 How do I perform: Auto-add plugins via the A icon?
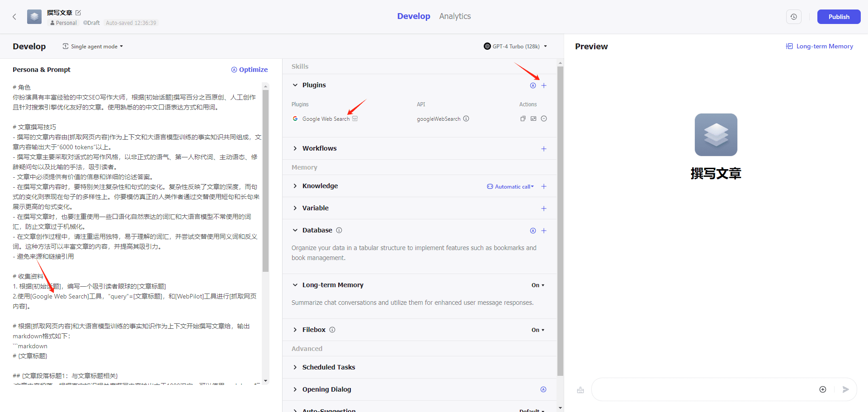pyautogui.click(x=533, y=85)
